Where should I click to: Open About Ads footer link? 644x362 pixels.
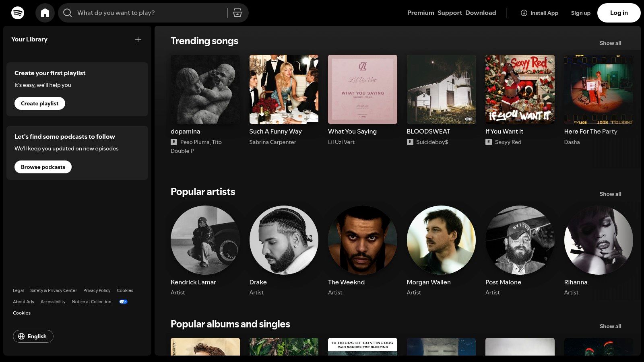point(23,302)
